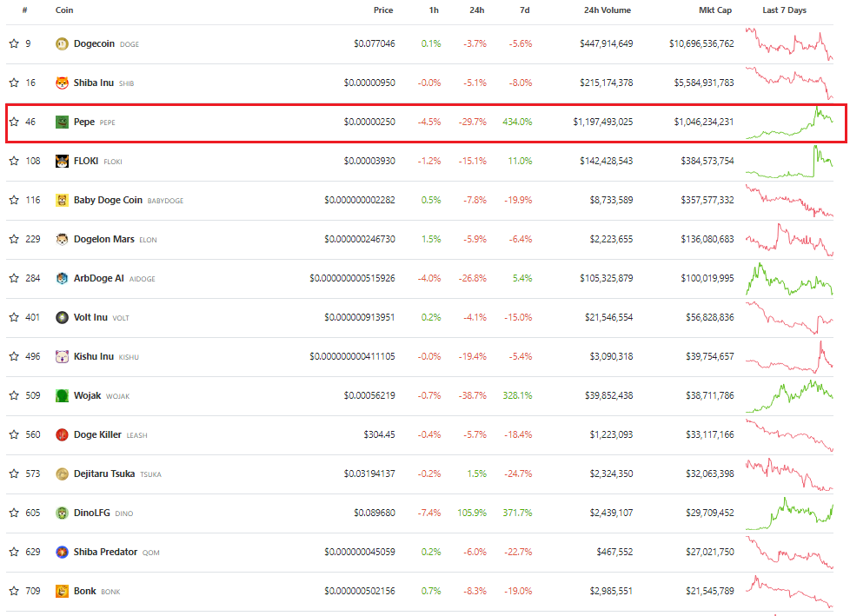Screen dimensions: 850x616
Task: View the ArbDoge AI 7-day sparkline
Action: pyautogui.click(x=789, y=279)
